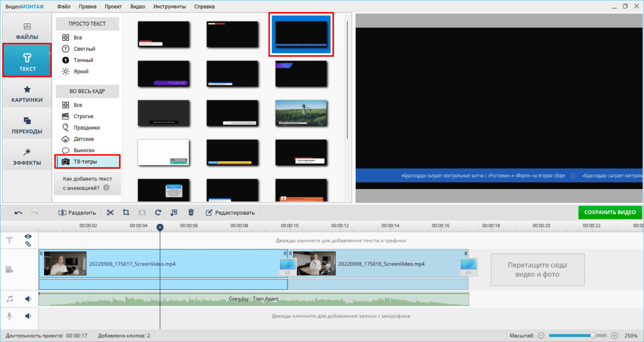Screen dimensions: 644x342
Task: Open the Инструменты menu
Action: pyautogui.click(x=169, y=6)
